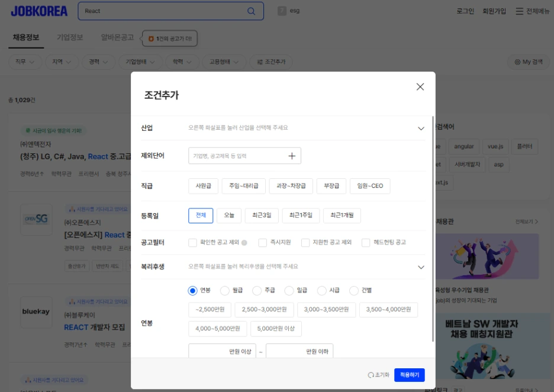This screenshot has height=392, width=554.
Task: Click the plus icon in 제외단어 field
Action: coord(292,156)
